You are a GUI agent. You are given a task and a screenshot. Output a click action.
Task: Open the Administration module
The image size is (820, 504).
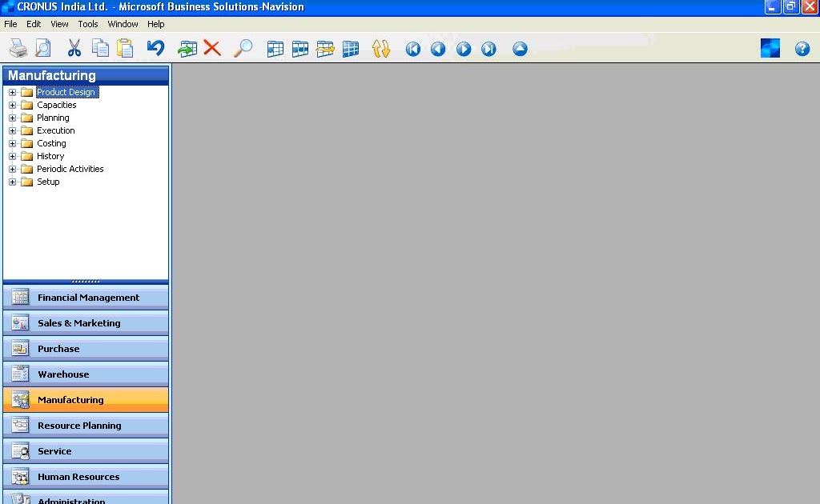coord(86,498)
